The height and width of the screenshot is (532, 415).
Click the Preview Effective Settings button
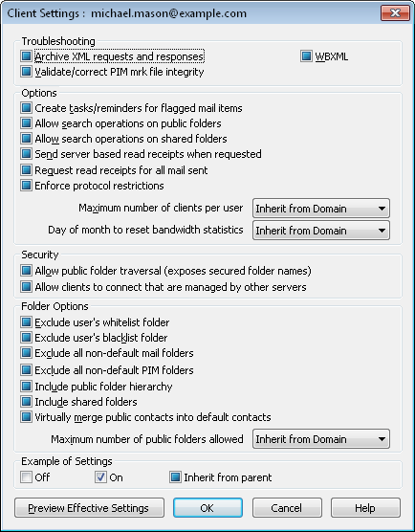89,508
